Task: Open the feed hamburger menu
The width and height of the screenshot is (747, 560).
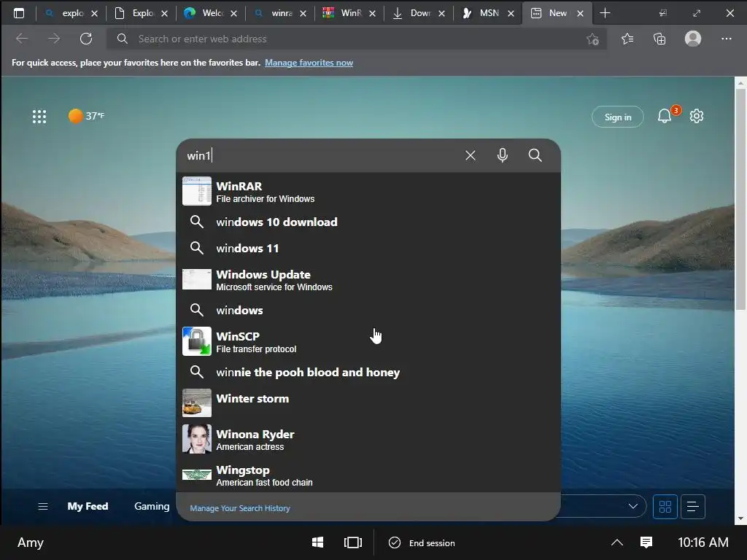Action: 43,506
